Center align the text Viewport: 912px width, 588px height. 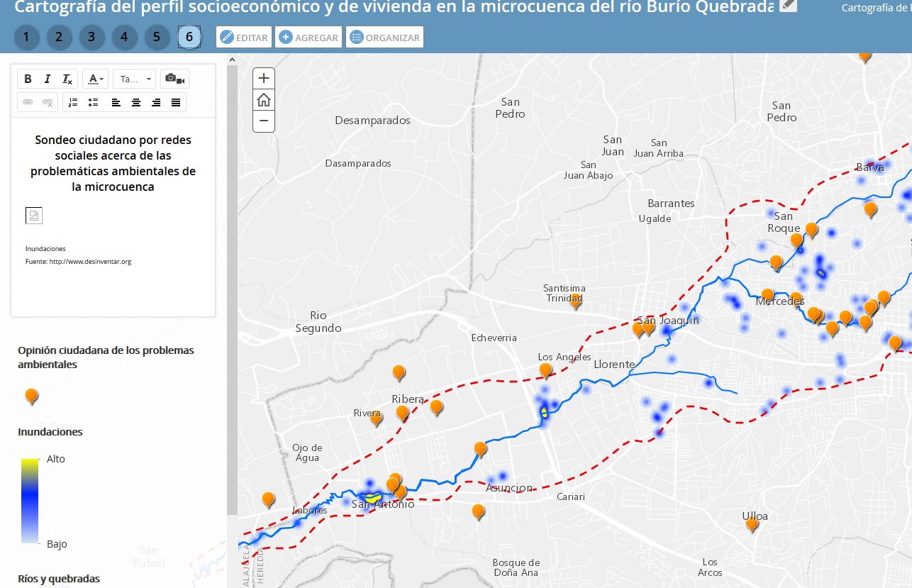tap(135, 102)
